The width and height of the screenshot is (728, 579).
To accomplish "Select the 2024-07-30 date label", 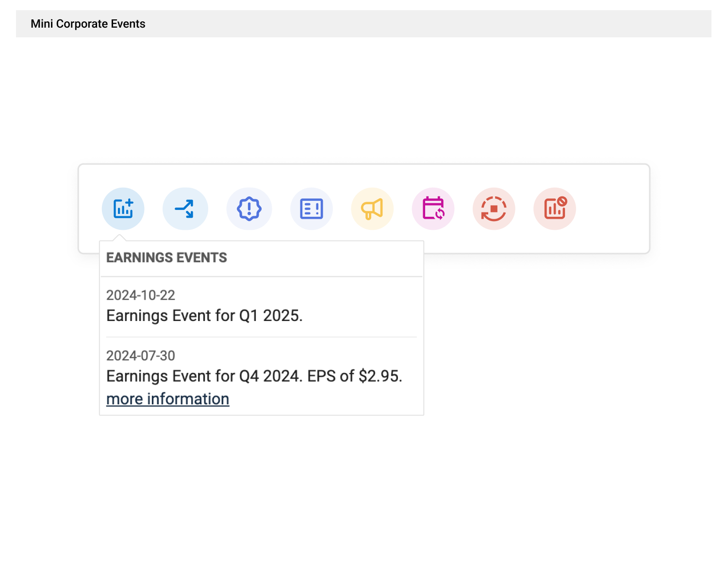I will 140,355.
